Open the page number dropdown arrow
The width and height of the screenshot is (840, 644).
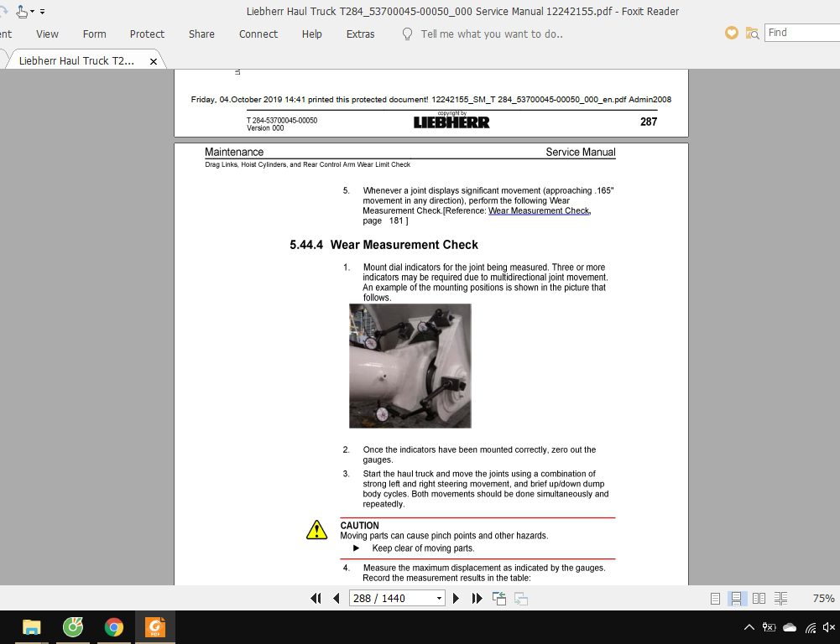tap(439, 599)
